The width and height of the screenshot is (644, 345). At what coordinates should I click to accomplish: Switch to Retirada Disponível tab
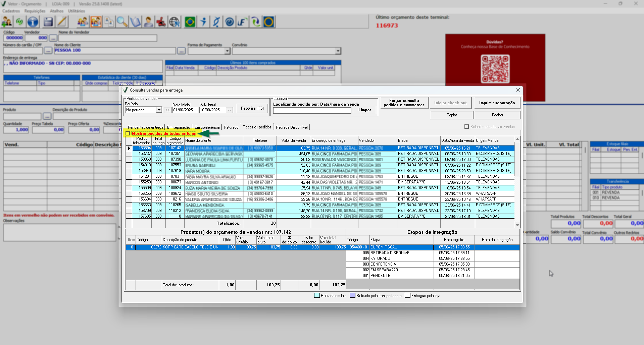[x=292, y=127]
